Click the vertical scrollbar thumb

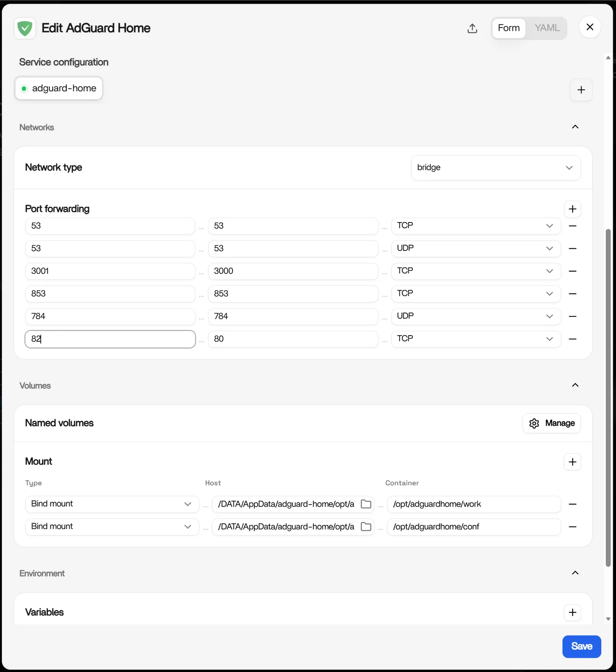pos(608,398)
